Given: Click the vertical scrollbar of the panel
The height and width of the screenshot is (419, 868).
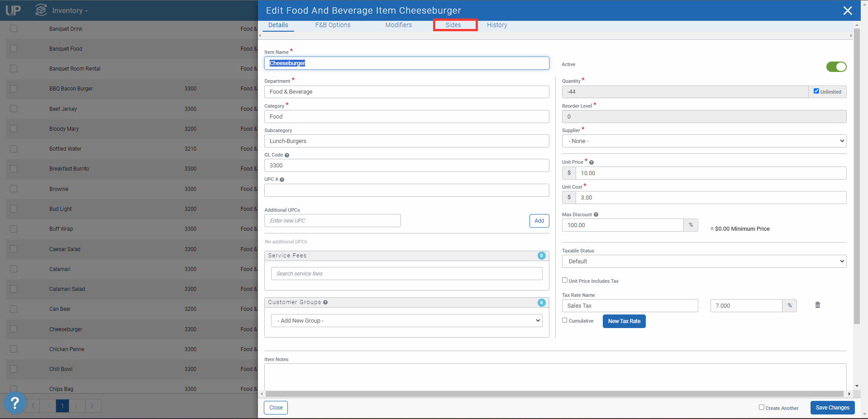Looking at the screenshot, I should 856,176.
